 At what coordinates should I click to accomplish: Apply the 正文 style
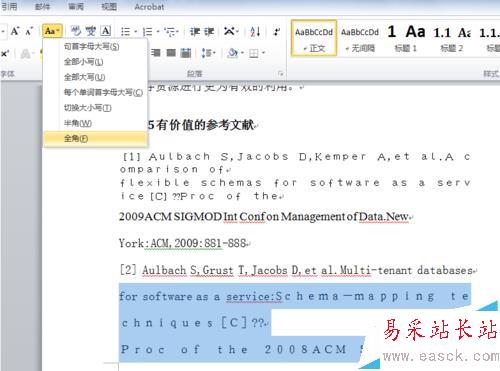coord(314,38)
